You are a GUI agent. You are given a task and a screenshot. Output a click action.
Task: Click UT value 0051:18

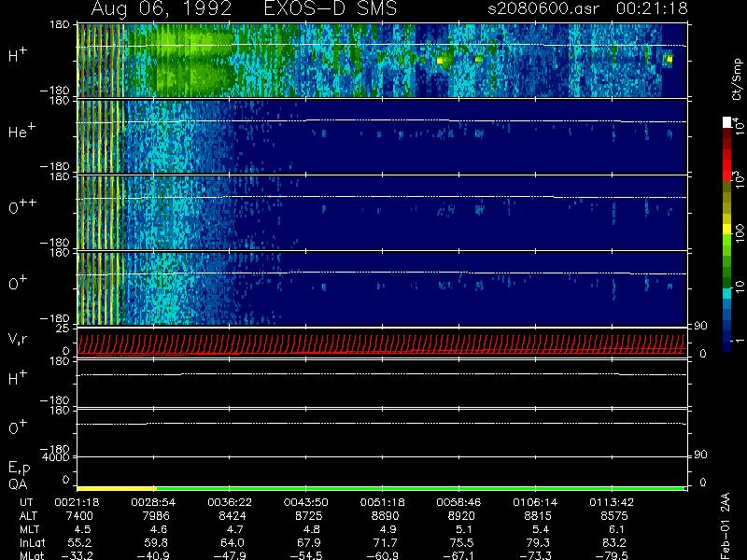[383, 502]
